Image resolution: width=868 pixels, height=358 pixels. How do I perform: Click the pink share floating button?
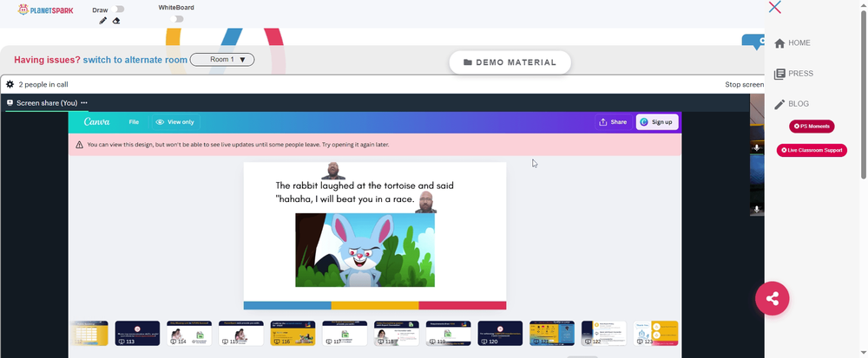[773, 299]
